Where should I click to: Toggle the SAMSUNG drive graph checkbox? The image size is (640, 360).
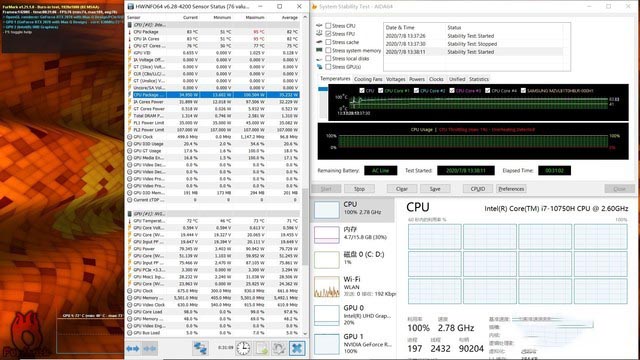pos(523,91)
